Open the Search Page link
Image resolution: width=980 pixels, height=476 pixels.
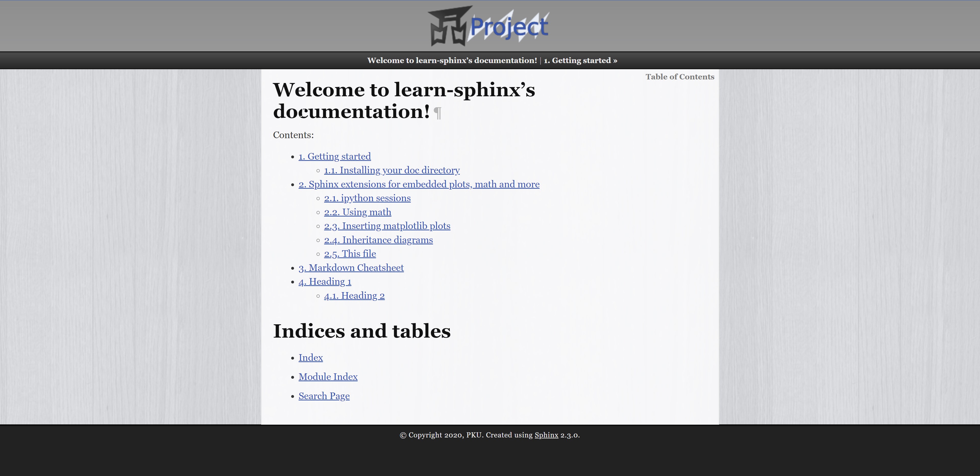tap(324, 395)
